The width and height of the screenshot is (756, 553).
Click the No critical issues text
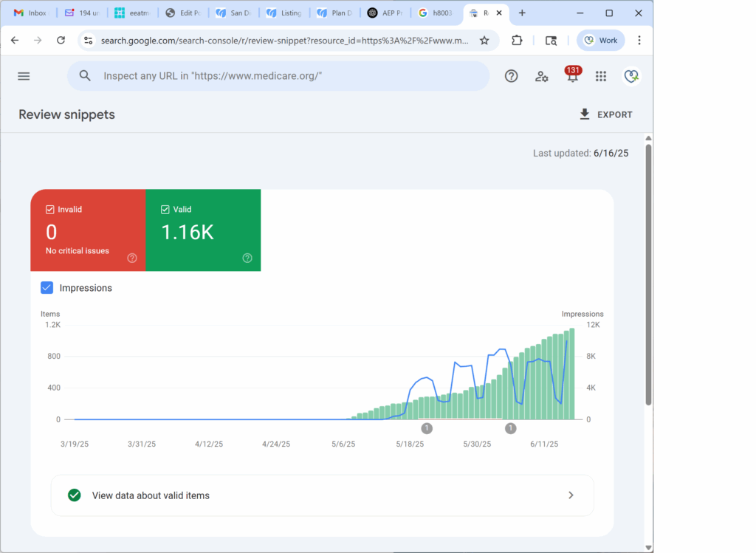(77, 251)
